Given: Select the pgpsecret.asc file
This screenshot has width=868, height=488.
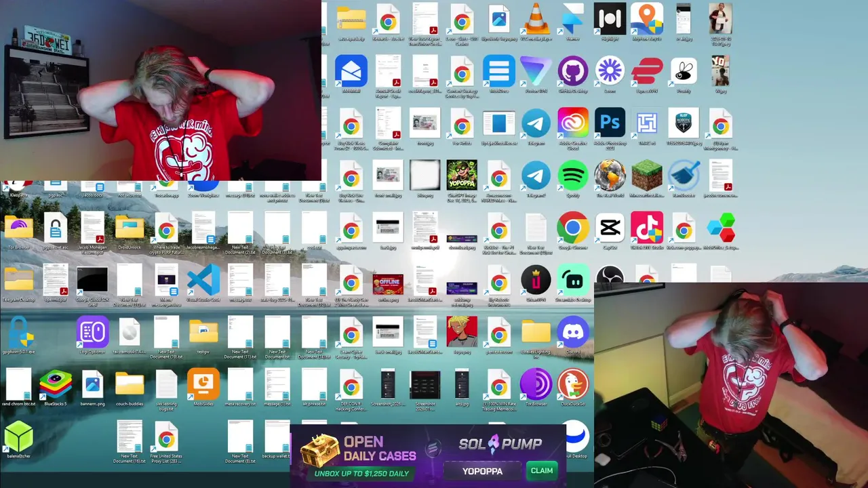Looking at the screenshot, I should (x=56, y=228).
